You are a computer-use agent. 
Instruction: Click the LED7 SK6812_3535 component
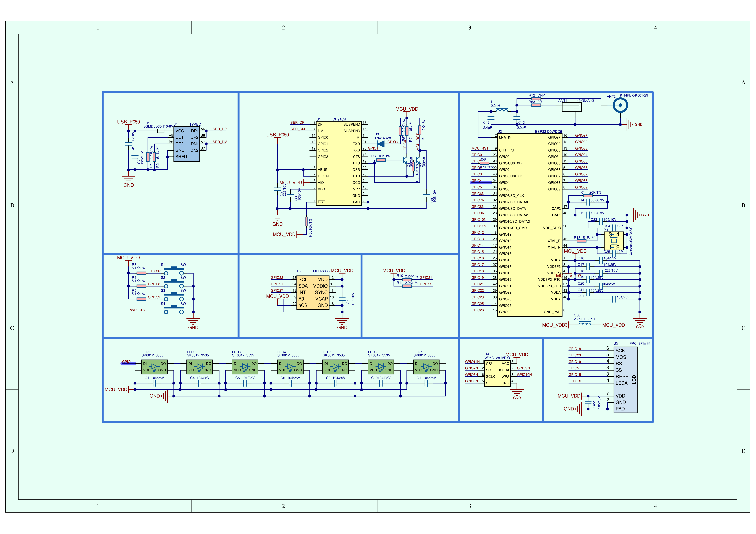click(426, 367)
